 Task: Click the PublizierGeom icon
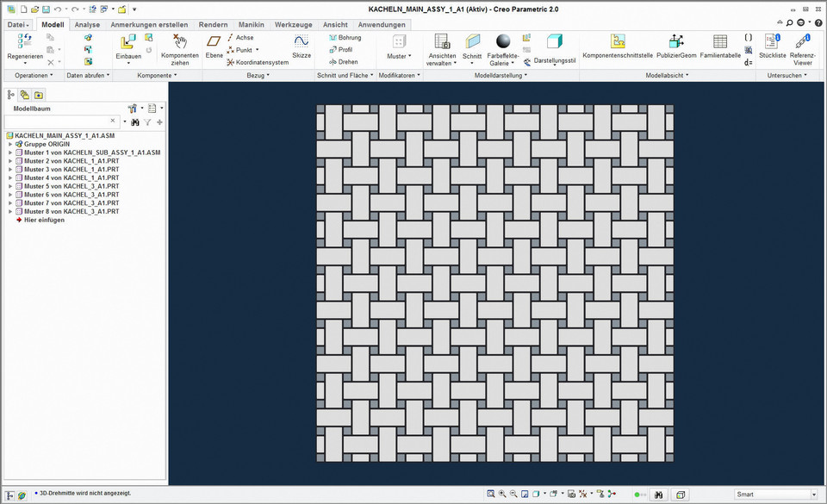676,42
